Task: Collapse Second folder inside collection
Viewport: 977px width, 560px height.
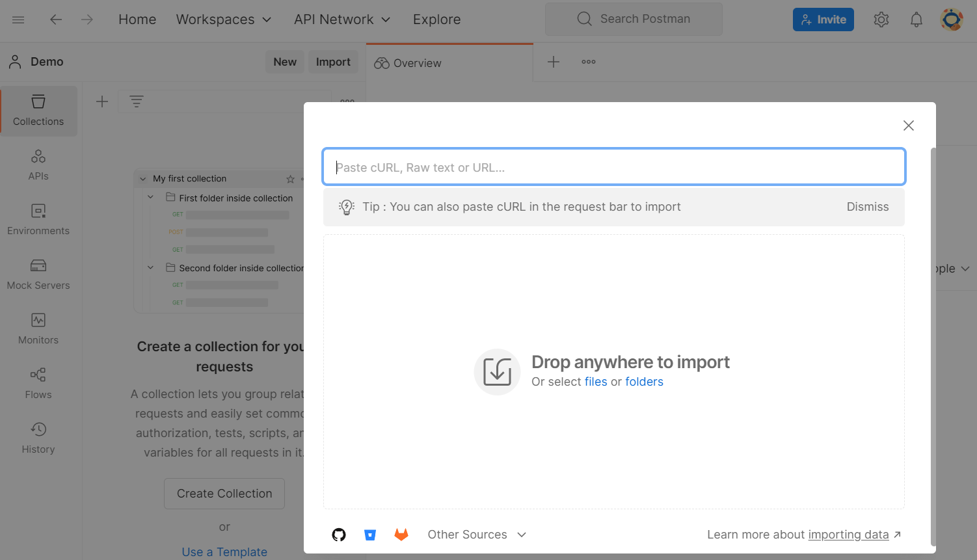Action: [x=150, y=267]
